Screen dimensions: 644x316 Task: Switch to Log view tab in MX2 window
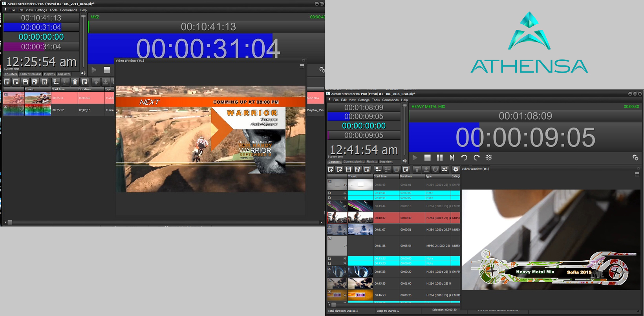(x=64, y=74)
